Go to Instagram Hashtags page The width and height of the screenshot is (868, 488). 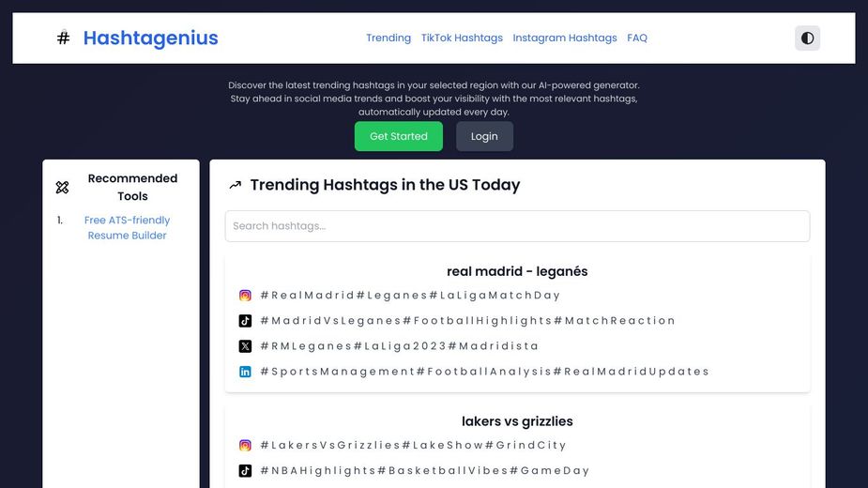point(565,38)
